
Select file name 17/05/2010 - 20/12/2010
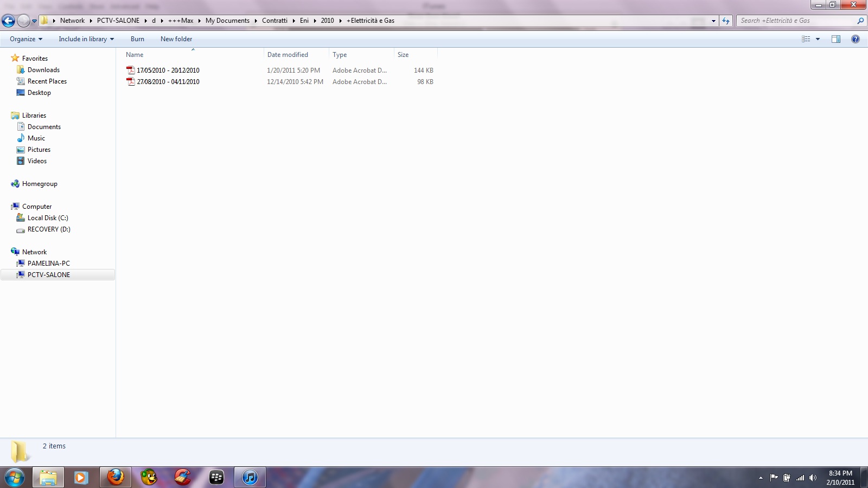tap(168, 70)
